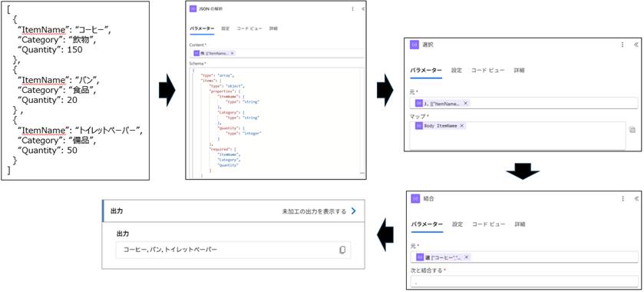
Task: Select パラメーター tab in 選択 panel
Action: (426, 71)
